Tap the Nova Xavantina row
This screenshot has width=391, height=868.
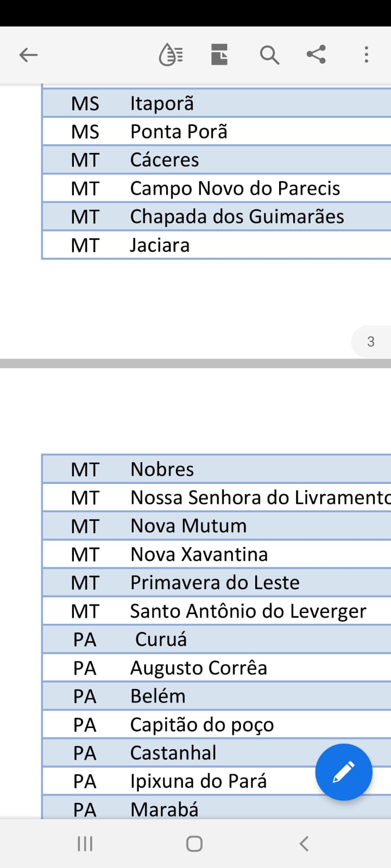point(217,554)
